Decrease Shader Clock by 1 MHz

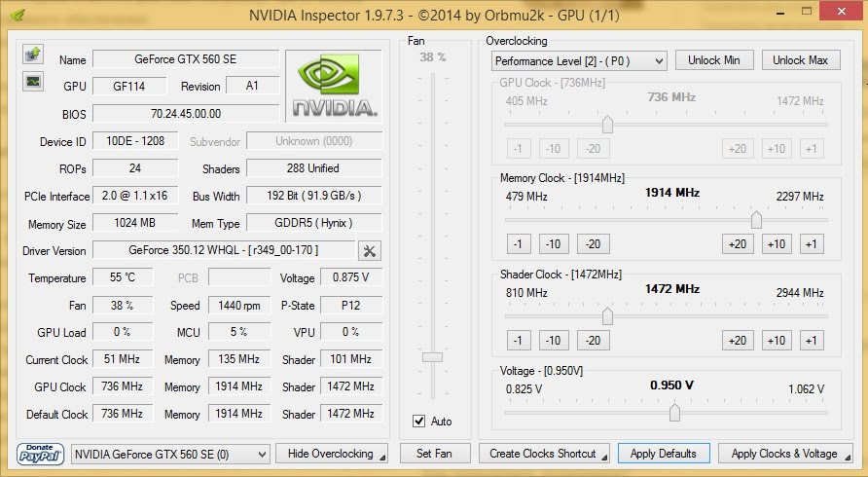click(x=518, y=341)
